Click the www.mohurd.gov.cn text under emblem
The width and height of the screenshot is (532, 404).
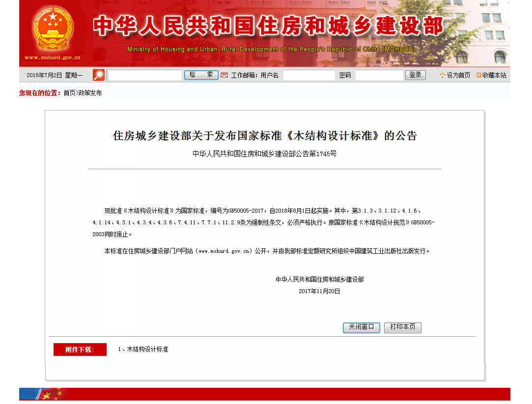(53, 57)
